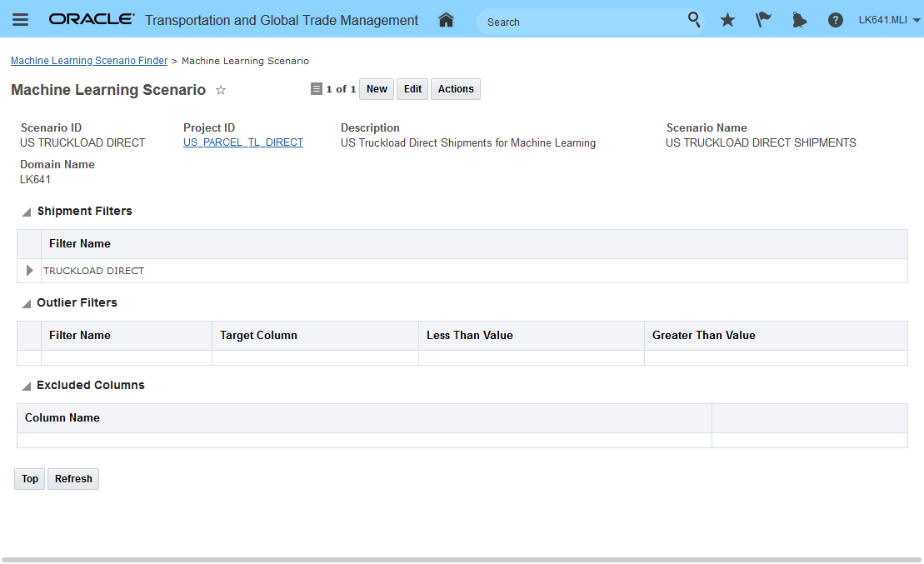Open the Actions menu

click(456, 89)
